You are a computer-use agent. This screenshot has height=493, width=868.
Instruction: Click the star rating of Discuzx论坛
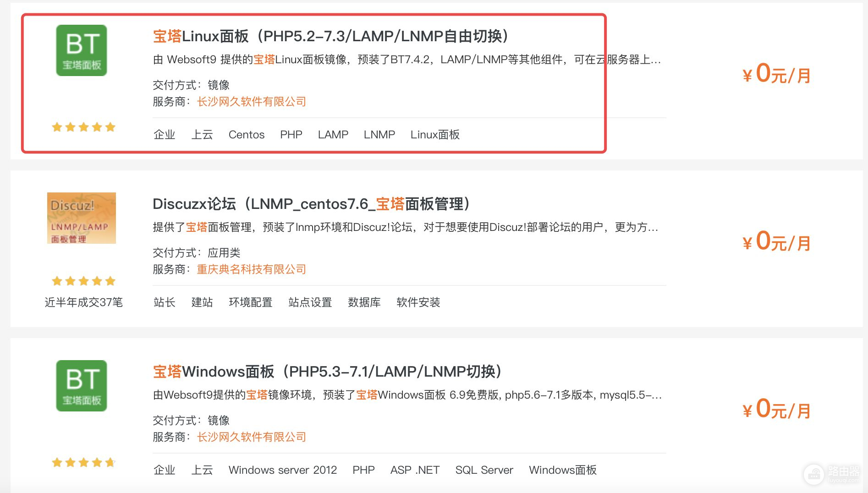(83, 281)
